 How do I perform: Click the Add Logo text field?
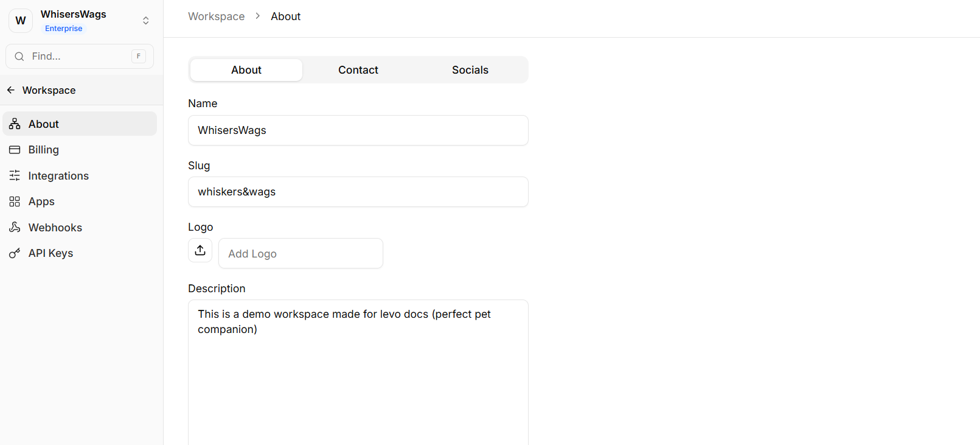pyautogui.click(x=301, y=253)
